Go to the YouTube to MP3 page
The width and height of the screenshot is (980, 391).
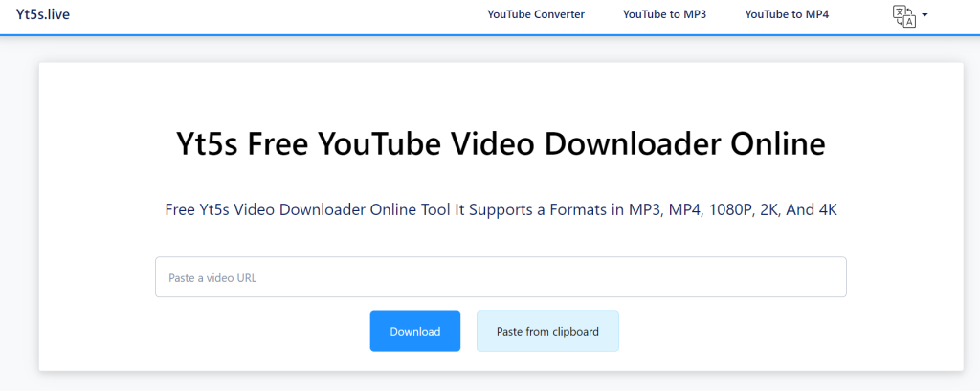tap(664, 14)
